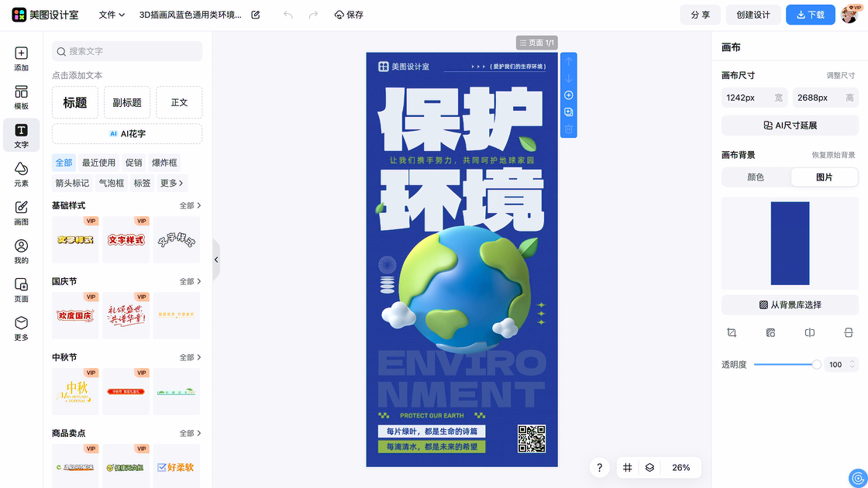The width and height of the screenshot is (868, 488).
Task: Open the 模板 templates panel
Action: 21,98
